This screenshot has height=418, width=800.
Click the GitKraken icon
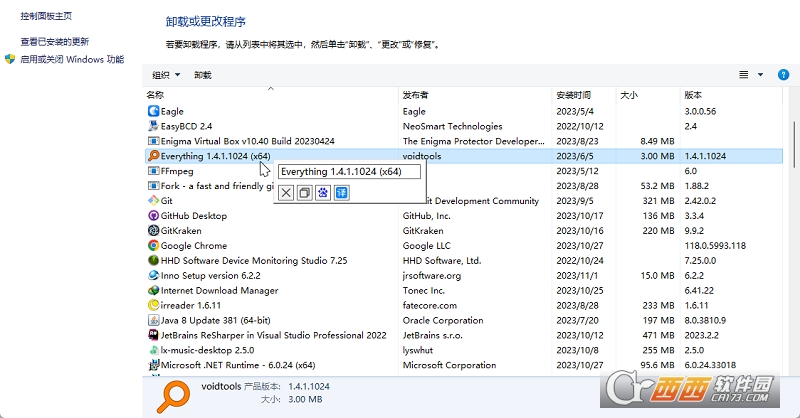[x=153, y=231]
